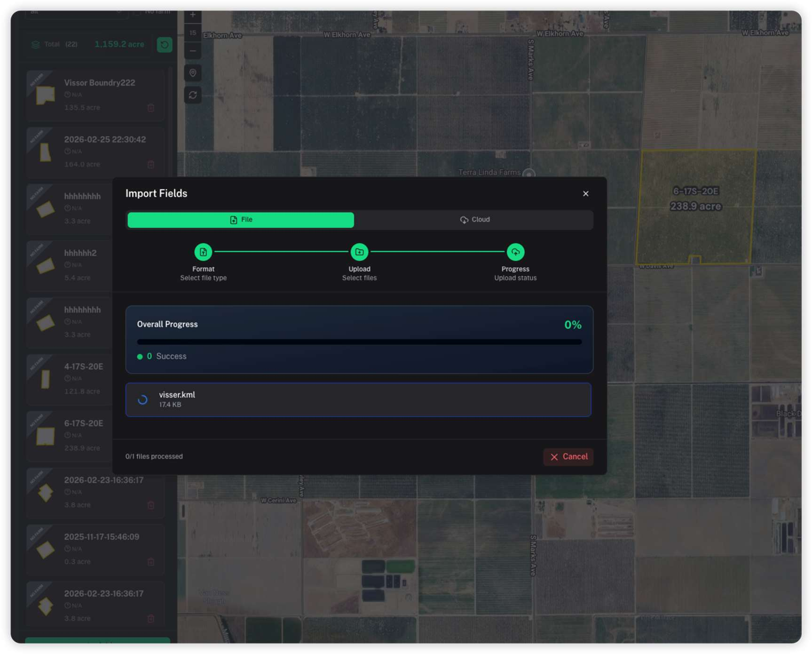Click the Overall Progress bar
This screenshot has width=812, height=654.
pyautogui.click(x=359, y=342)
